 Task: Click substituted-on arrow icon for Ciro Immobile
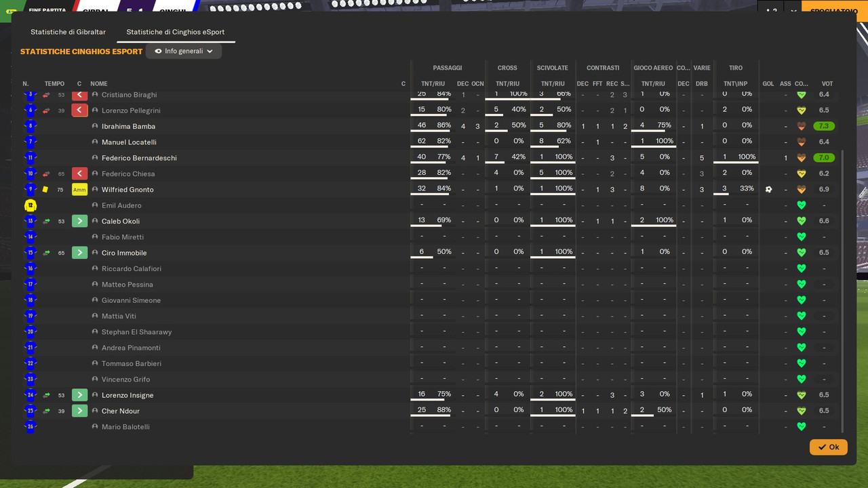point(79,253)
